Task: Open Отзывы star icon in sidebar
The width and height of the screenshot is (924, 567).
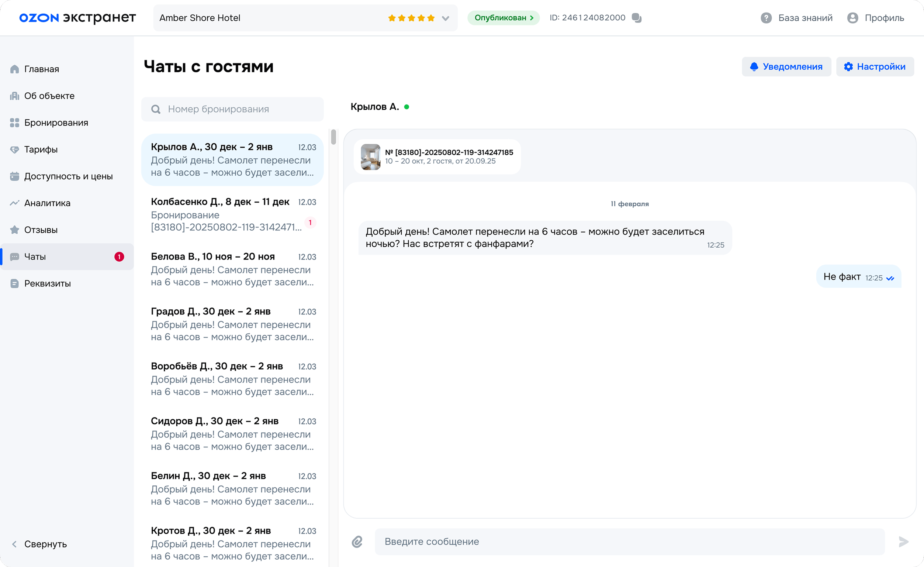Action: [15, 230]
